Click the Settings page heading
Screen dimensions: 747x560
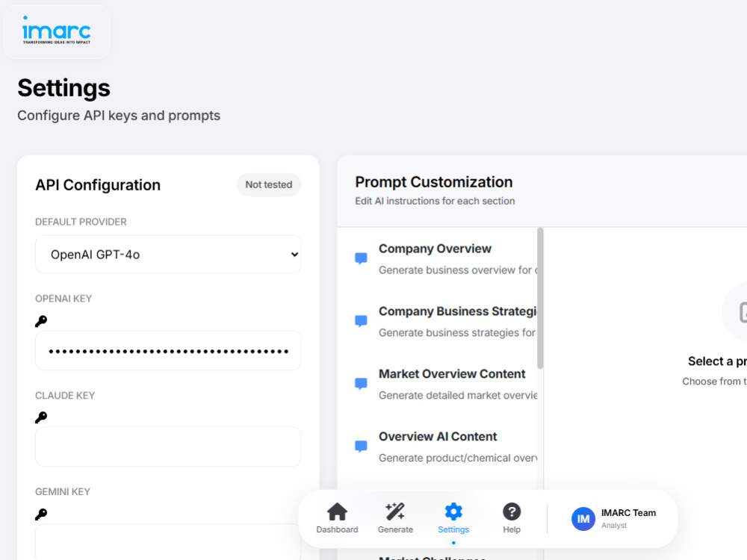(x=63, y=88)
